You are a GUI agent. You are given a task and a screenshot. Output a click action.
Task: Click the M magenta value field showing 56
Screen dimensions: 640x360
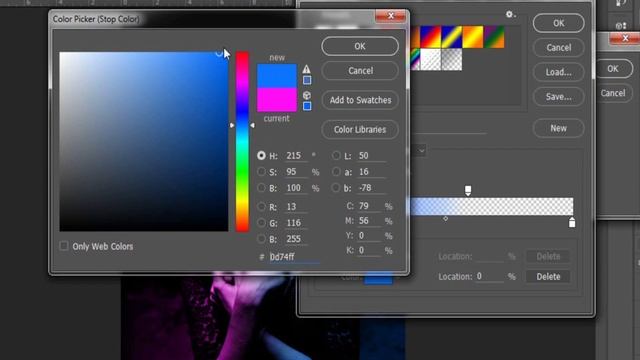369,221
